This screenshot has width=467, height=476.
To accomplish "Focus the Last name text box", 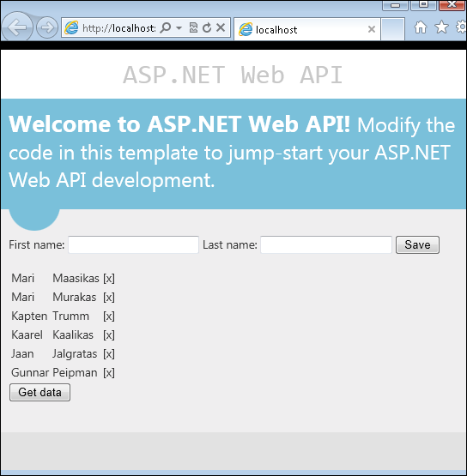I will [326, 244].
